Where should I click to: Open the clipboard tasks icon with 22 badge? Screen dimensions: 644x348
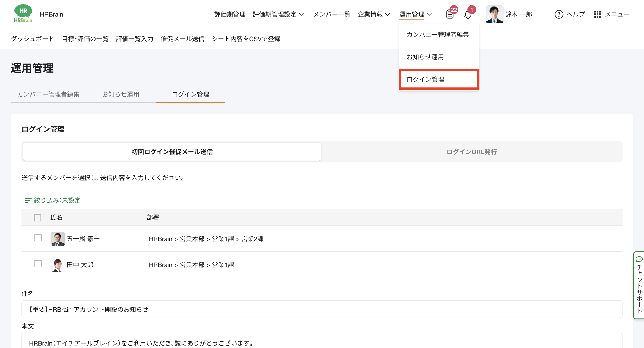(x=450, y=14)
